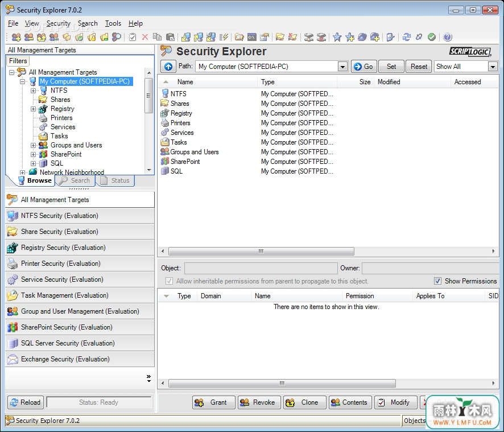Expand the NTFS tree node
The width and height of the screenshot is (504, 432).
coord(33,90)
